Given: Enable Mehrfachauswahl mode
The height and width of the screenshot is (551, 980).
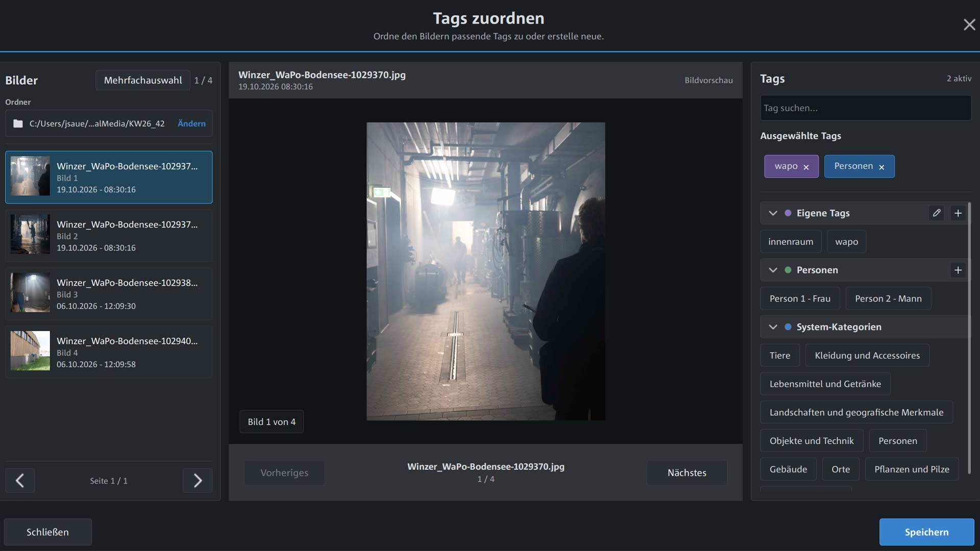Looking at the screenshot, I should point(143,80).
